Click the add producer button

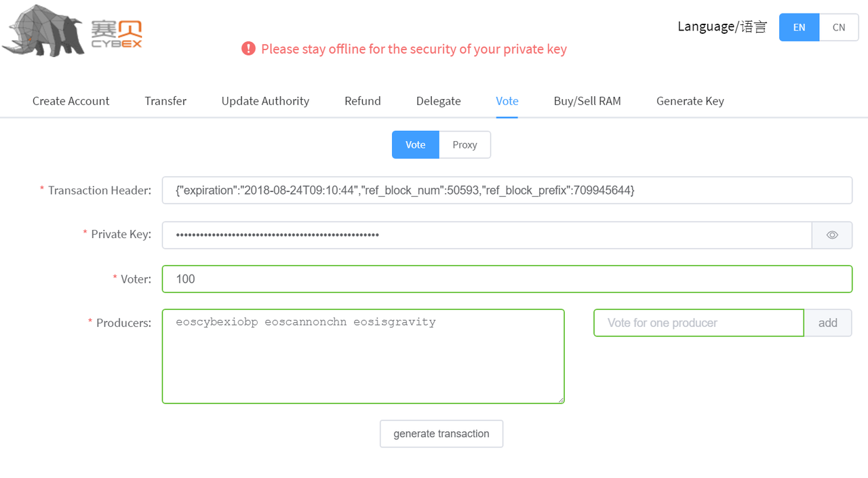[827, 323]
